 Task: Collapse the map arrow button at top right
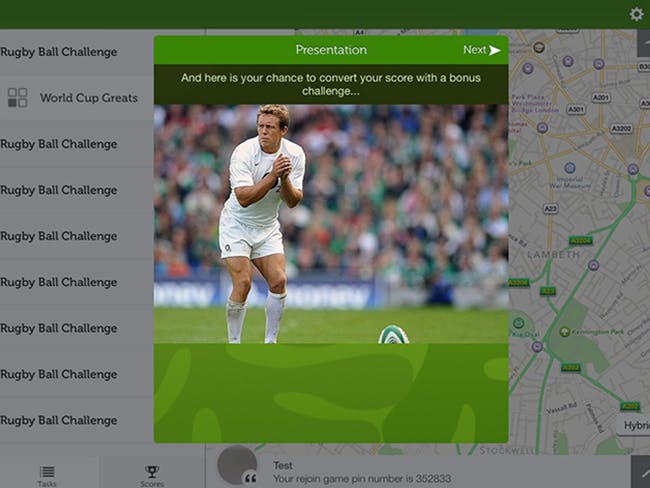tap(643, 43)
